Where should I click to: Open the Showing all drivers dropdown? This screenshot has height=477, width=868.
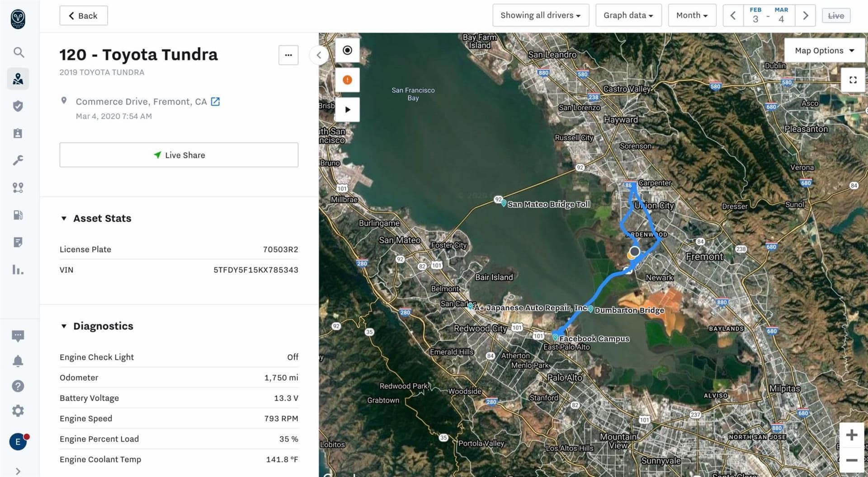541,15
